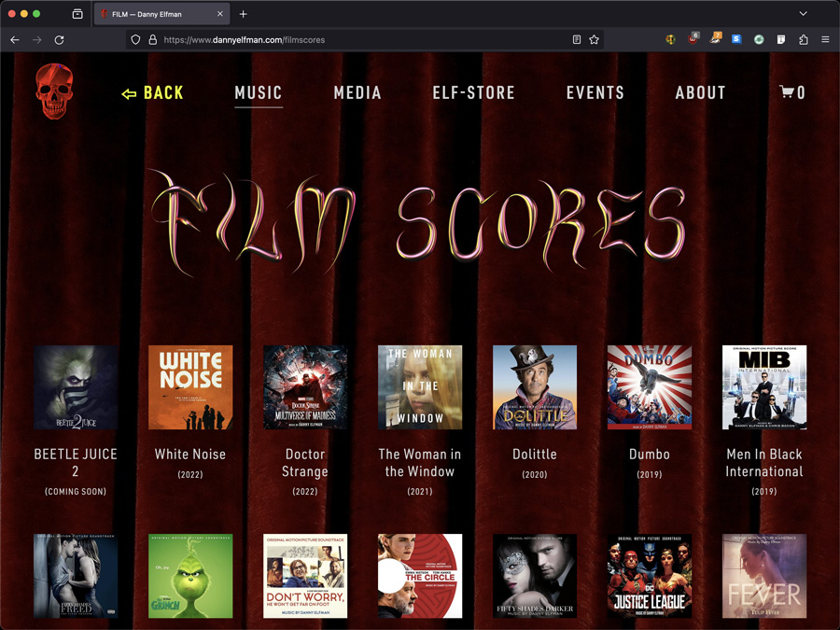Open the Doctor Strange soundtrack cover
Viewport: 840px width, 630px height.
coord(305,387)
